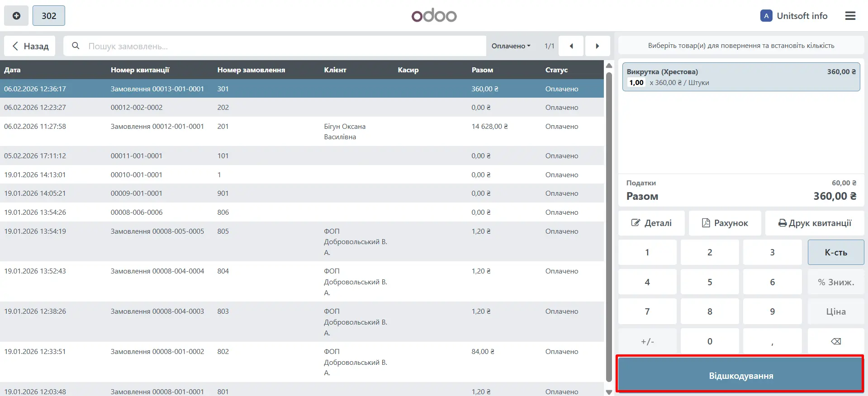The image size is (868, 396).
Task: Click the Назад back button
Action: coord(30,46)
